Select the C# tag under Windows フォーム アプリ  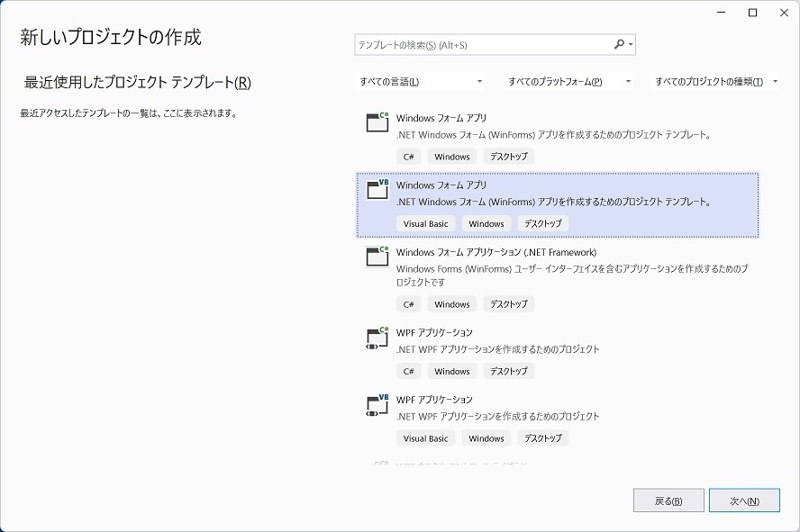pos(408,156)
